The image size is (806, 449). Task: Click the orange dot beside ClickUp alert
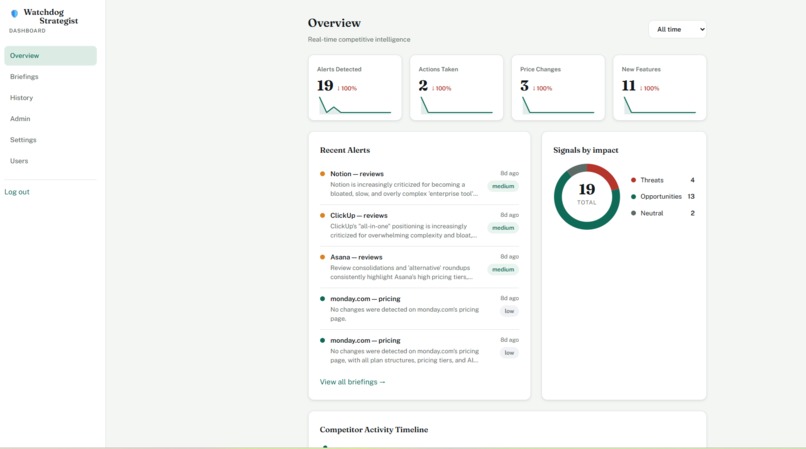click(322, 215)
